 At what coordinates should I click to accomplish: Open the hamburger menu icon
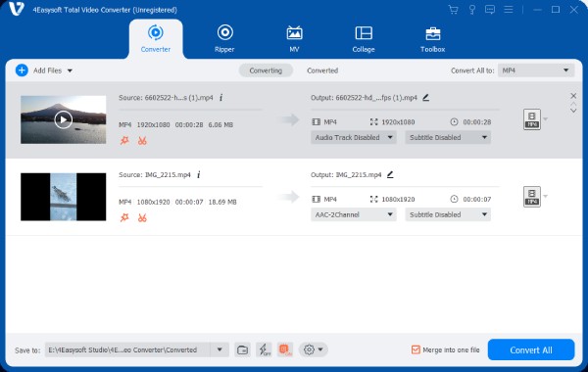click(x=509, y=10)
